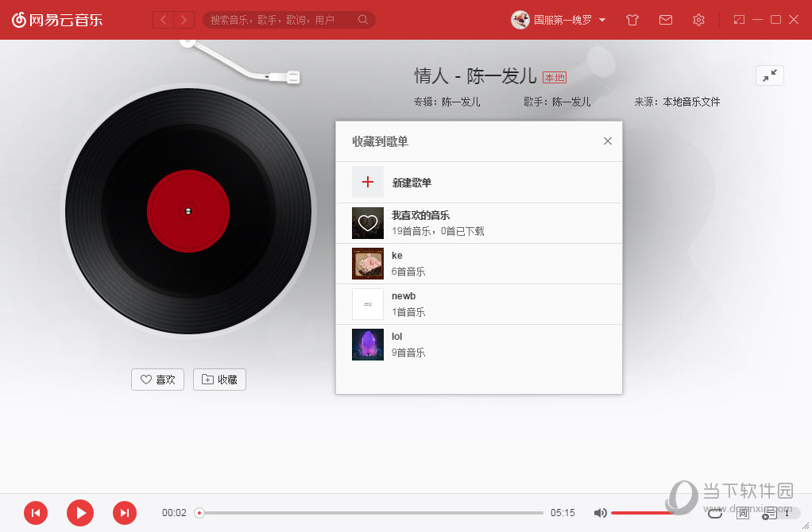Toggle the loop playback mode
Image resolution: width=812 pixels, height=532 pixels.
click(x=715, y=513)
